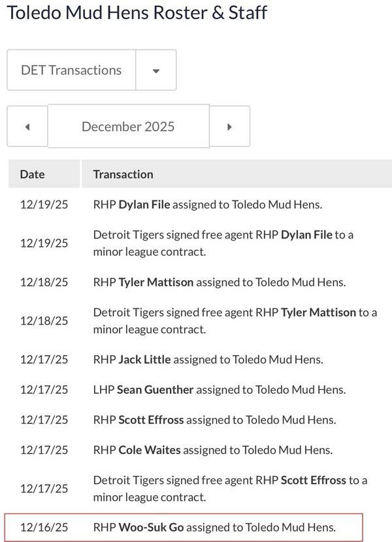
Task: Open the December 2025 month picker
Action: pos(128,127)
